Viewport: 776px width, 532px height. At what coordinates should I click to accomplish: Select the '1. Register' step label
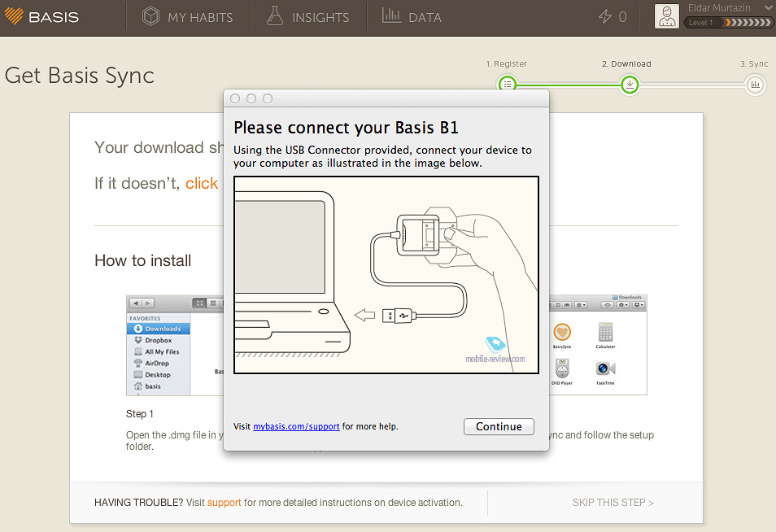506,63
